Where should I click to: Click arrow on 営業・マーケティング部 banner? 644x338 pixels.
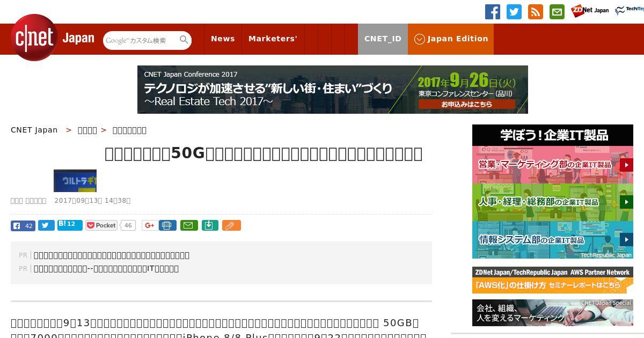pos(626,165)
